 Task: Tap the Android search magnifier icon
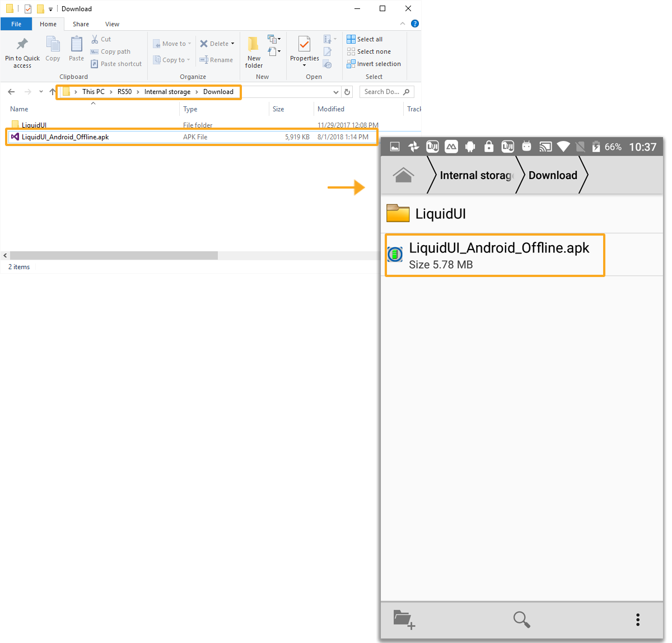coord(522,619)
